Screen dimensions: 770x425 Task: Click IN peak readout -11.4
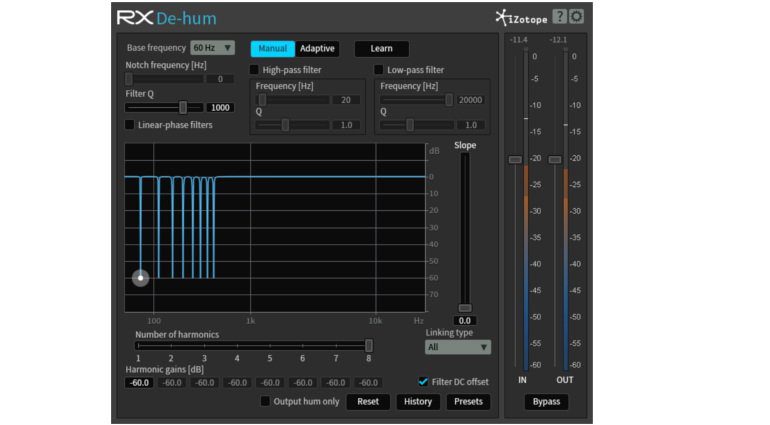pyautogui.click(x=518, y=40)
